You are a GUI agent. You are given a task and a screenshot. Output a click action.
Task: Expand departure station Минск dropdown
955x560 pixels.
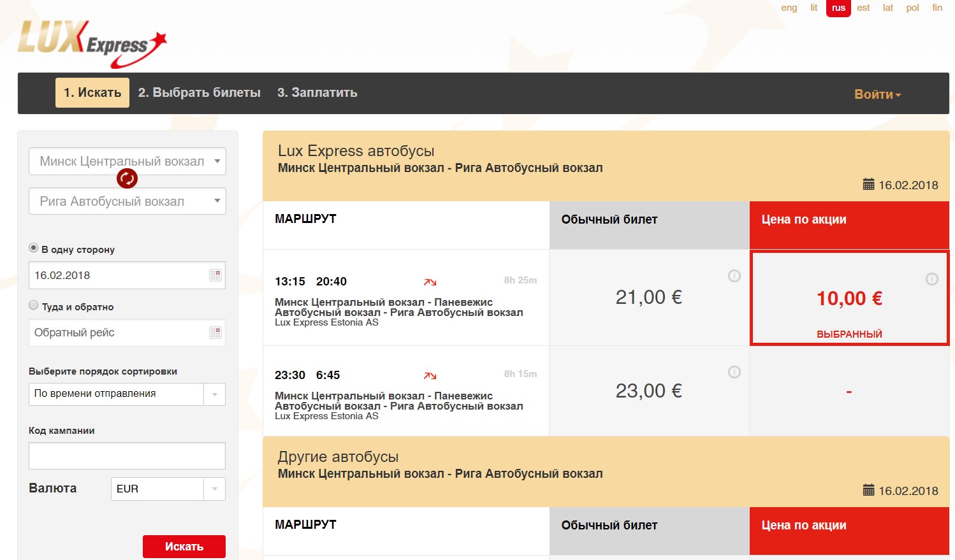217,161
